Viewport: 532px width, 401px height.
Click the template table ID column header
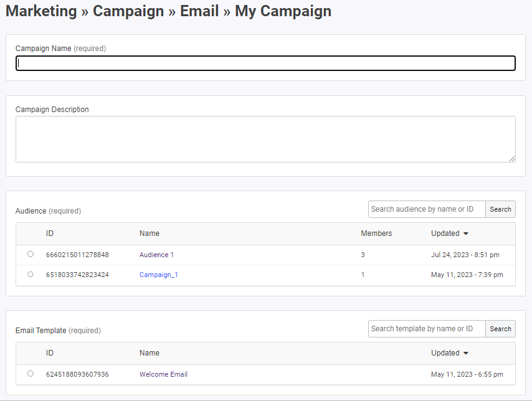point(50,353)
